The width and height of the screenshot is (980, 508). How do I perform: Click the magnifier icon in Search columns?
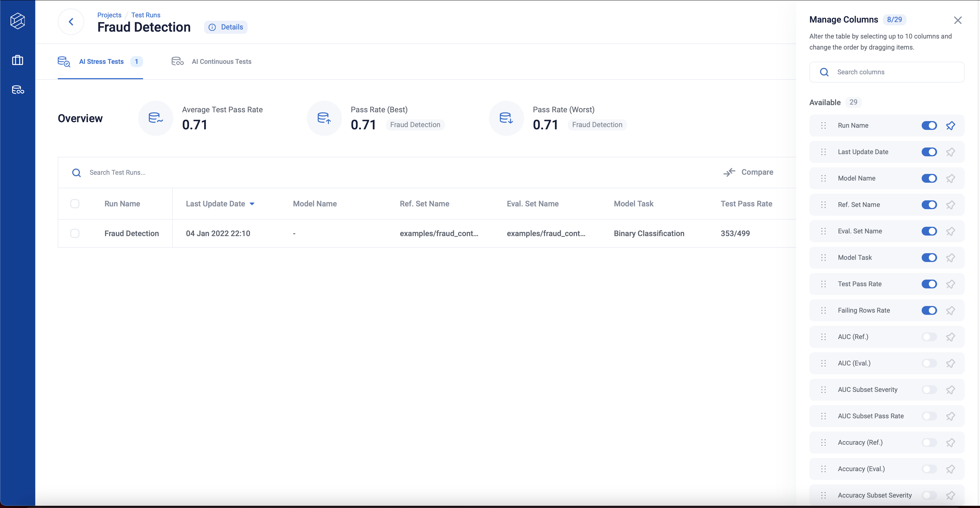click(x=824, y=72)
